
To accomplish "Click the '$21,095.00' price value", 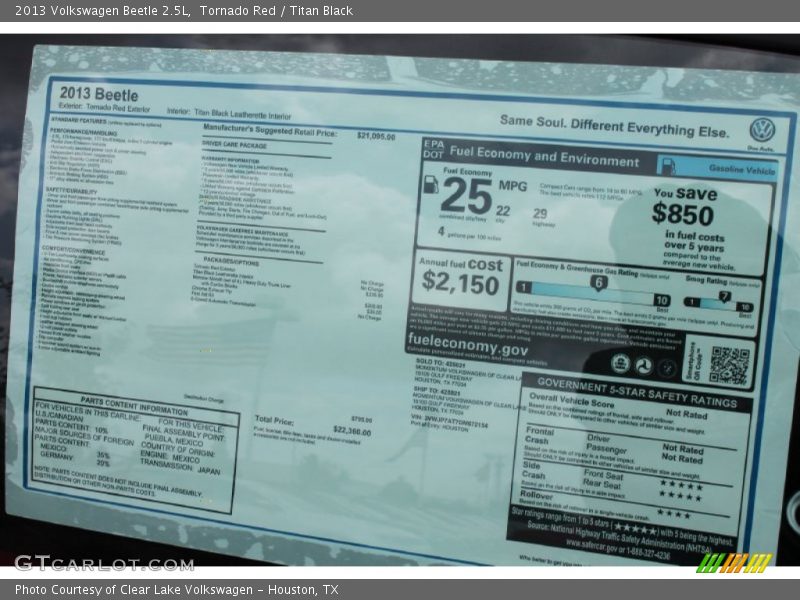I will [x=376, y=136].
